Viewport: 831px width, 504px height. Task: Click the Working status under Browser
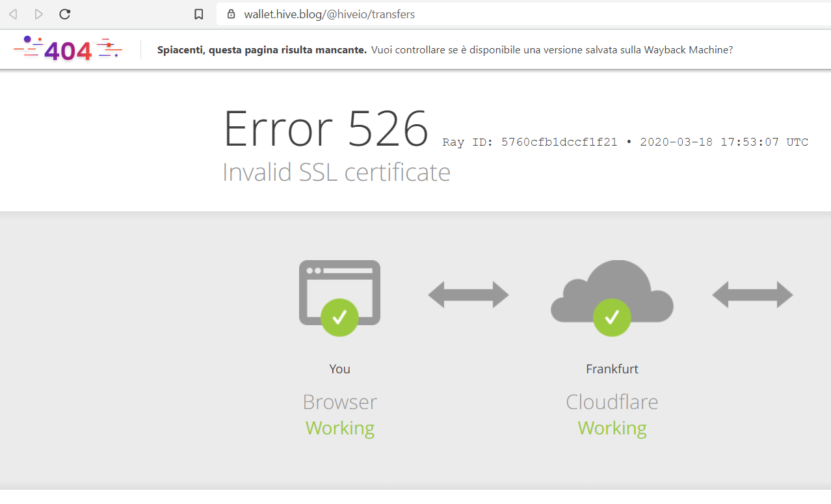pyautogui.click(x=340, y=428)
